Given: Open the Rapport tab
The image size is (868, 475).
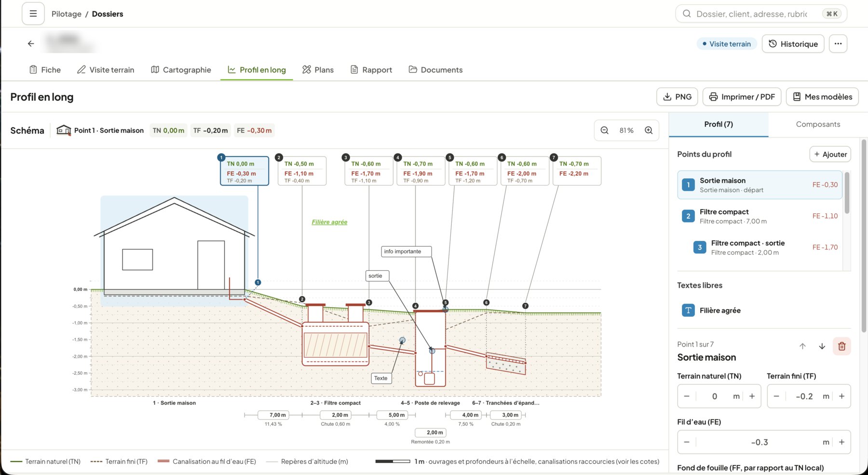Looking at the screenshot, I should 371,70.
